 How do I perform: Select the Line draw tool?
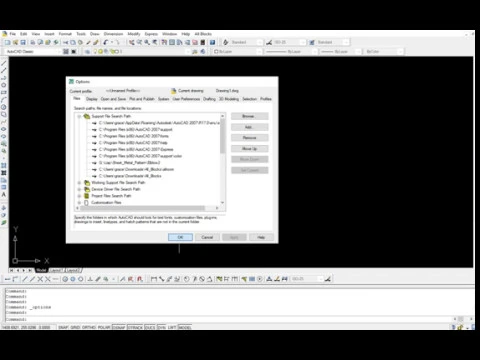pyautogui.click(x=4, y=63)
